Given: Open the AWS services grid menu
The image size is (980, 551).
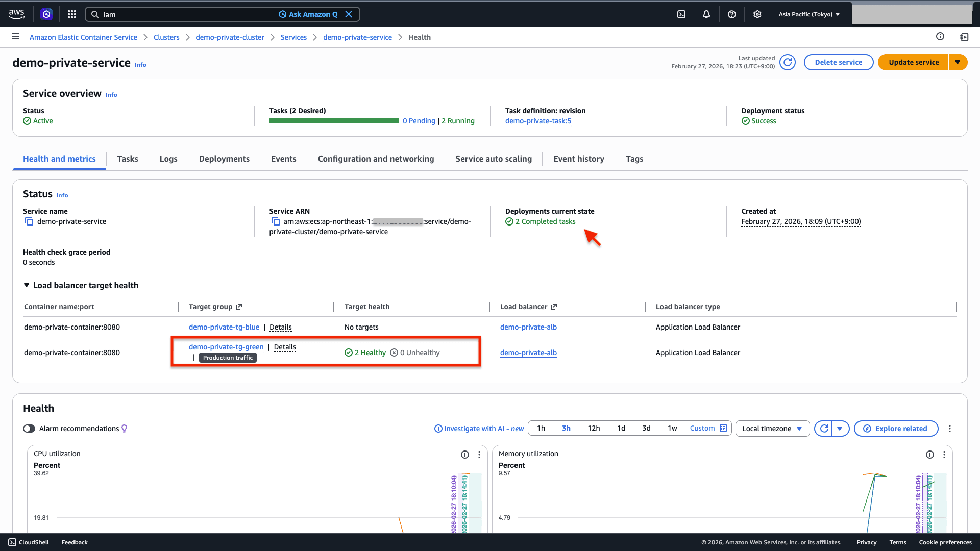Looking at the screenshot, I should point(72,14).
